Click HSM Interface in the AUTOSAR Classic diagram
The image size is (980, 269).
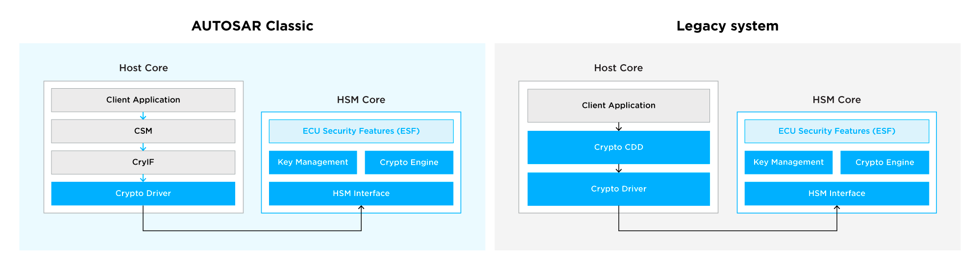(361, 194)
